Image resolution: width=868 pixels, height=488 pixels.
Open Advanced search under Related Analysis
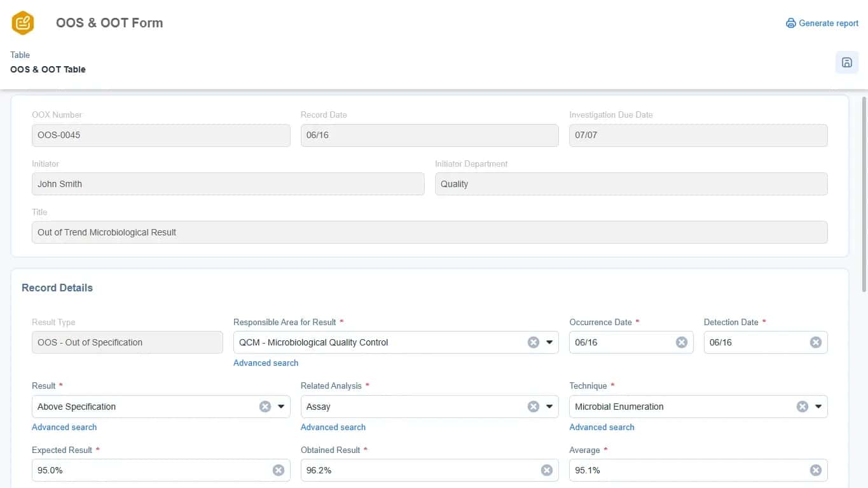click(333, 427)
